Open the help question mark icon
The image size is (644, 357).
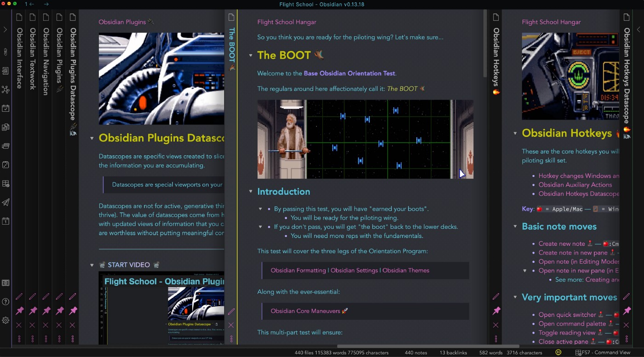6,302
